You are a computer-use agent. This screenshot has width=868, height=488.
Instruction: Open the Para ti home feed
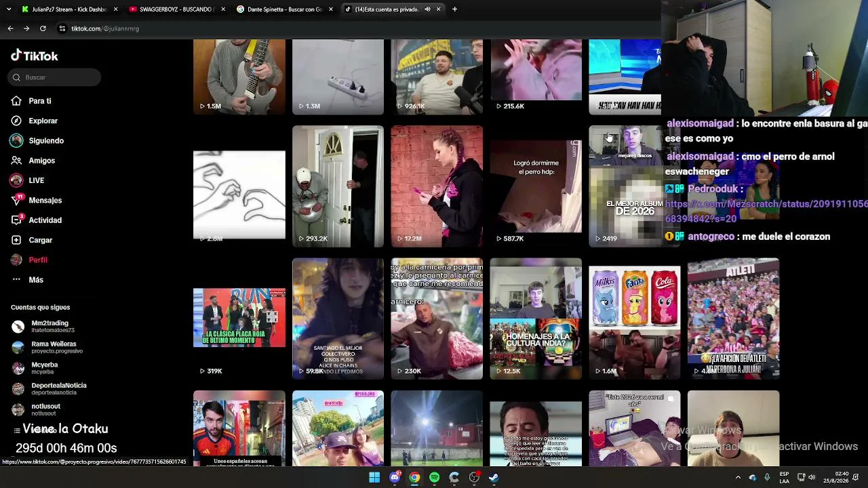point(40,101)
